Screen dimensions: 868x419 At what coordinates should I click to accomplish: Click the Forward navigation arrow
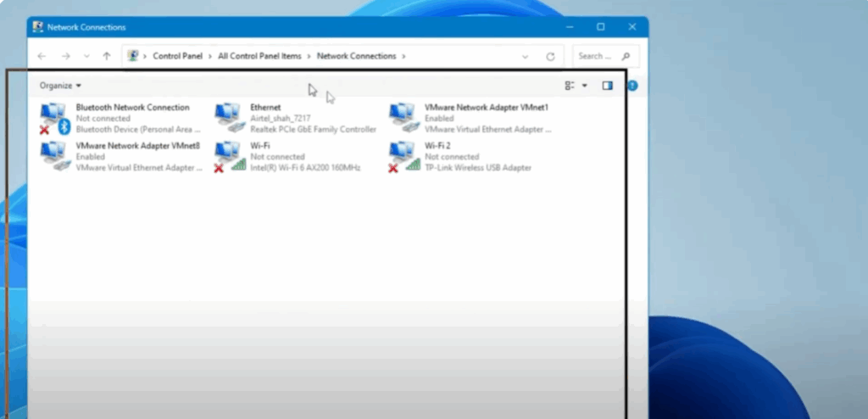[x=66, y=56]
